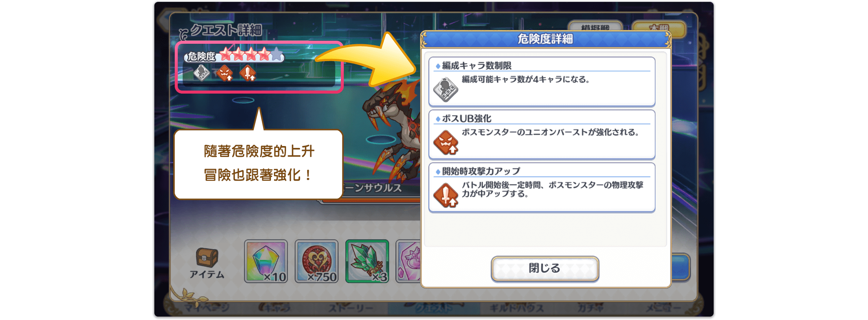The height and width of the screenshot is (320, 868).
Task: Click the pink gem reward item
Action: tap(408, 261)
